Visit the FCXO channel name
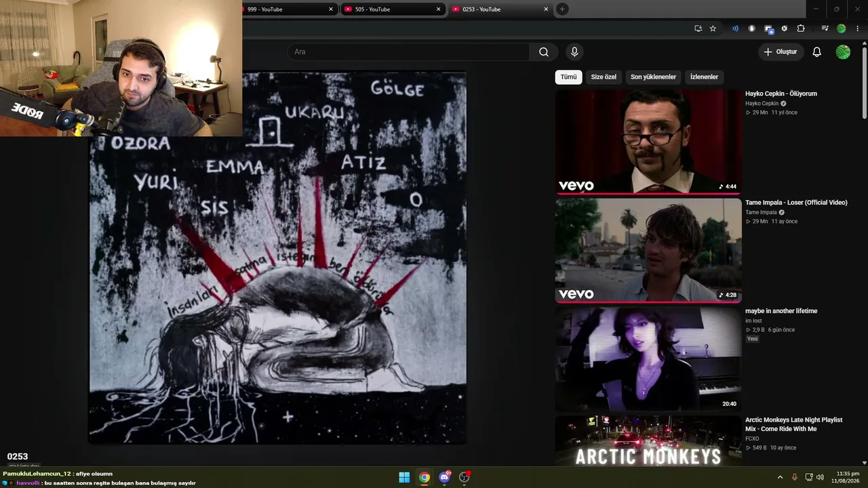 [752, 439]
